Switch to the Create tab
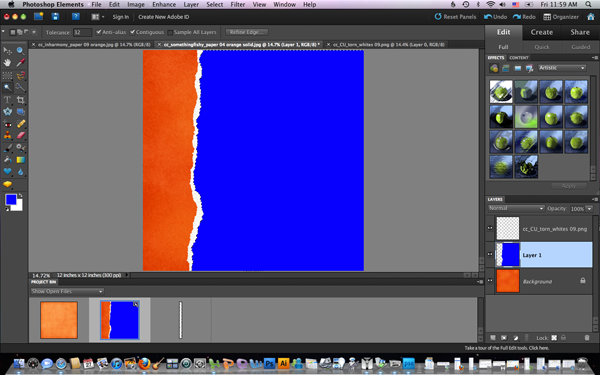 click(x=541, y=32)
